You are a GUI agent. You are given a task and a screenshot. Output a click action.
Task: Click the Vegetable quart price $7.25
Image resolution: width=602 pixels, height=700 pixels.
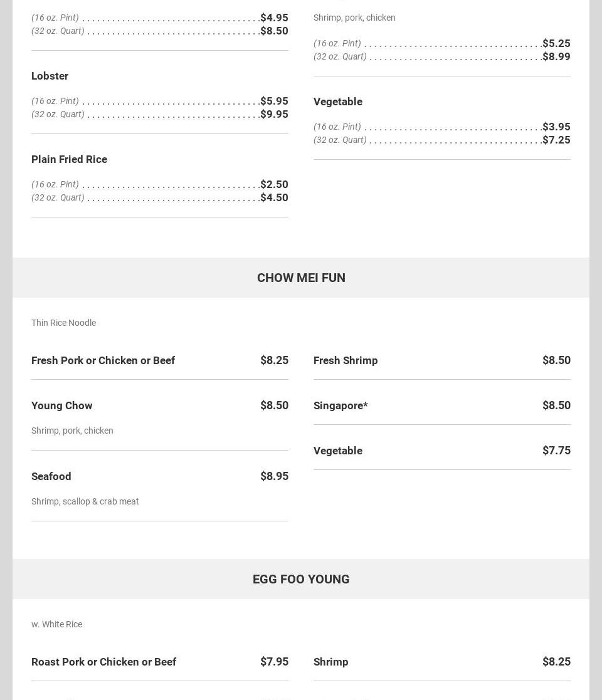[x=556, y=140]
